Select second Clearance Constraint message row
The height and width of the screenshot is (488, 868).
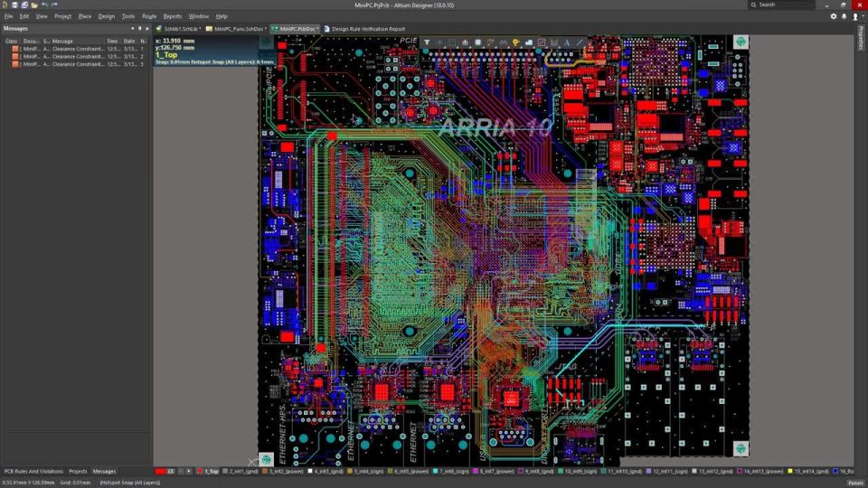click(x=76, y=56)
